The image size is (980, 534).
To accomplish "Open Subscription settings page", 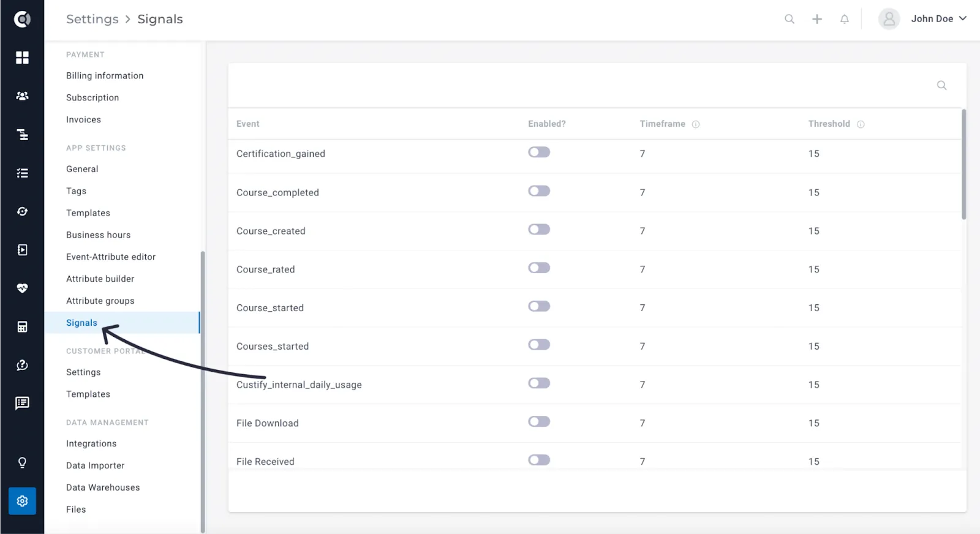I will 92,97.
